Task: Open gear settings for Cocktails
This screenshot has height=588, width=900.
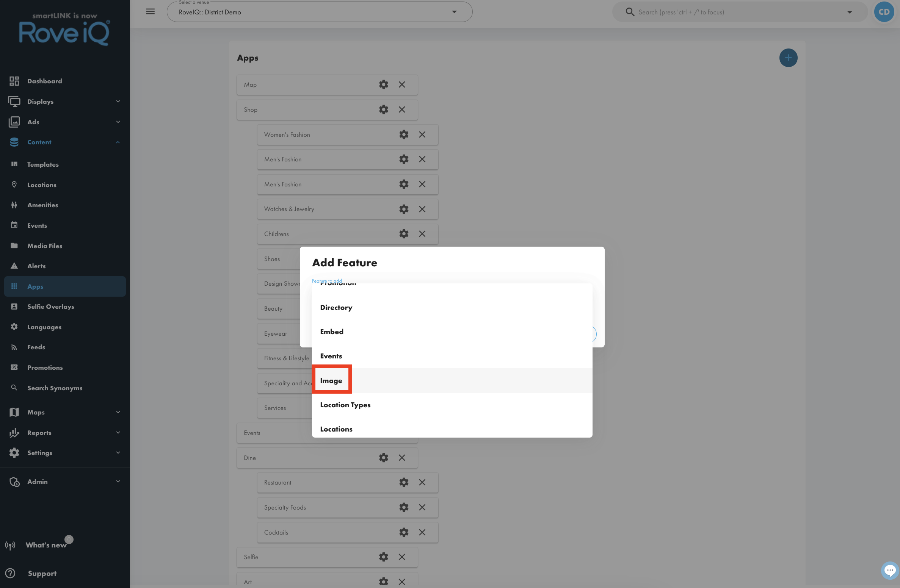Action: pos(404,532)
